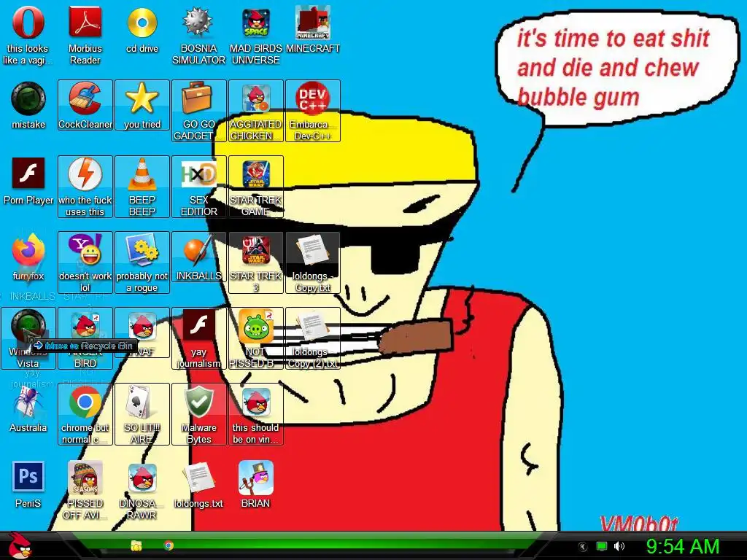747x560 pixels.
Task: Select the STAR TREK GAME icon
Action: tap(255, 186)
